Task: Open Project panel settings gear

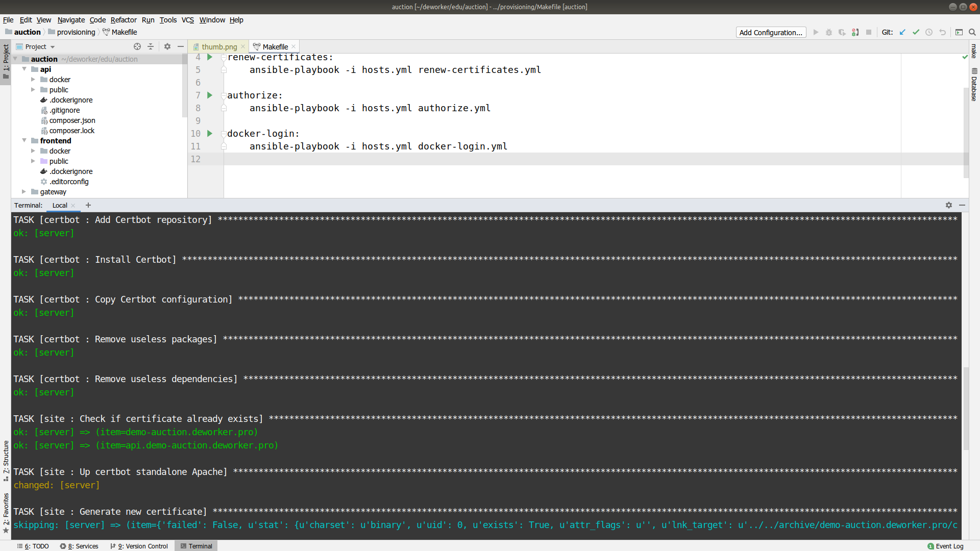Action: (167, 46)
